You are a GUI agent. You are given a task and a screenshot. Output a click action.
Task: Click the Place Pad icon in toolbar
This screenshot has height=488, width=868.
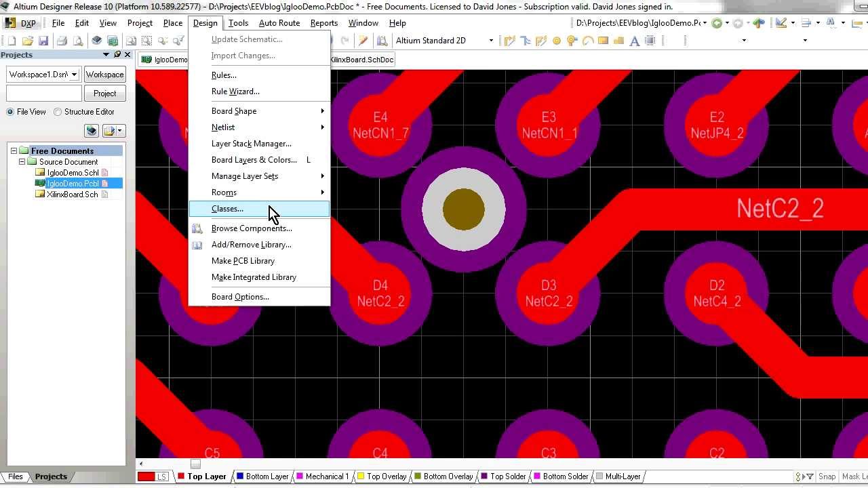(557, 41)
